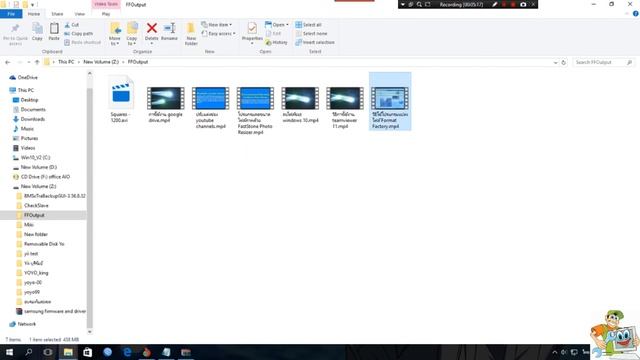This screenshot has width=640, height=360.
Task: Open the recent locations dropdown arrow
Action: [29, 62]
